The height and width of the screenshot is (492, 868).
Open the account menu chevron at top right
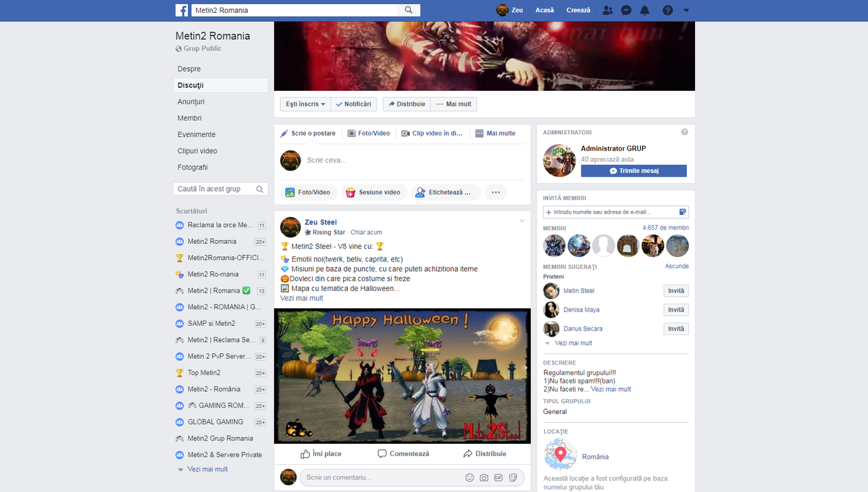pos(686,11)
